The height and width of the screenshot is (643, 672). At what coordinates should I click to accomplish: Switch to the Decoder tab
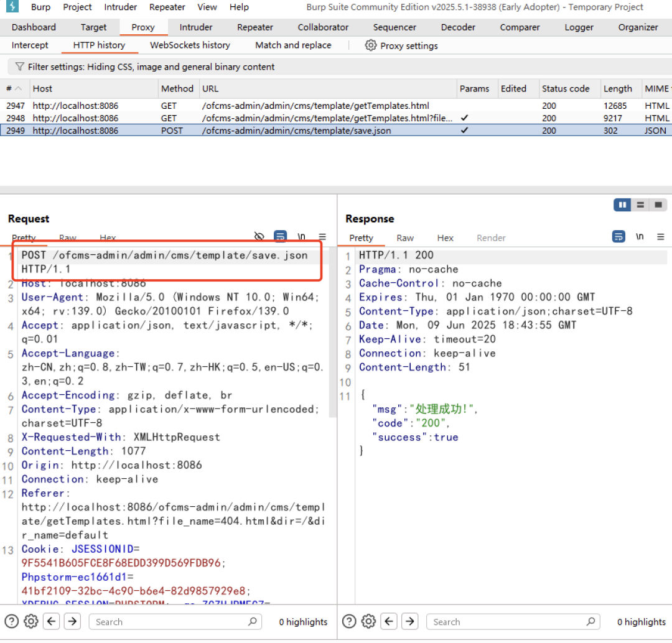point(458,27)
